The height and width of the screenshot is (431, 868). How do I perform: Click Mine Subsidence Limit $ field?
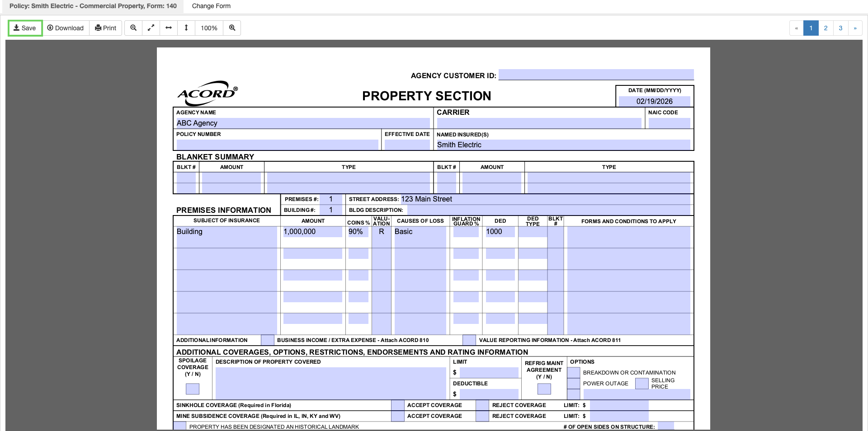tap(619, 416)
